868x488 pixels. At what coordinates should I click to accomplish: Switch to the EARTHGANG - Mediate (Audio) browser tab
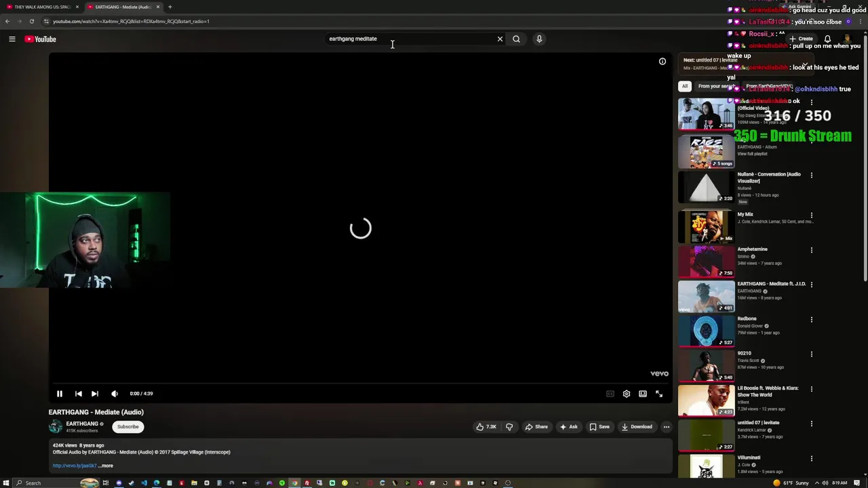coord(122,7)
